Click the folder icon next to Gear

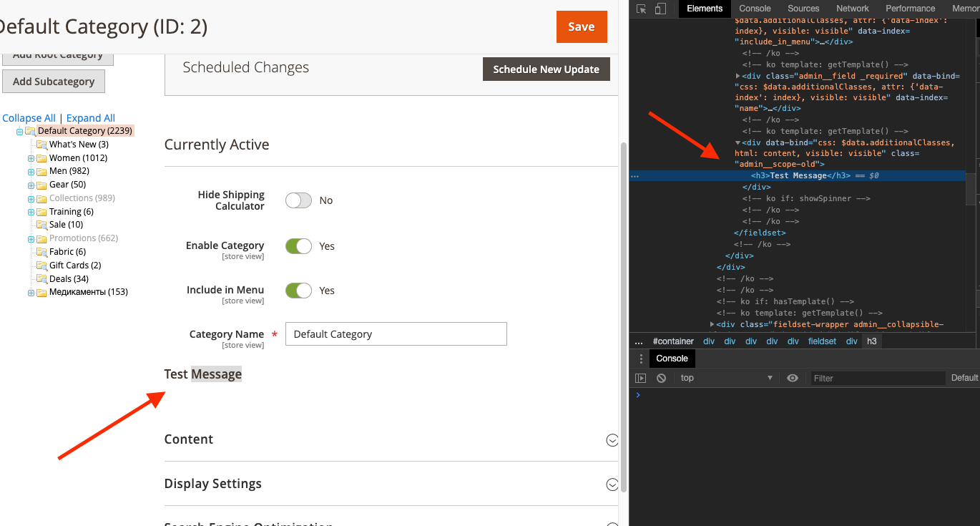coord(42,185)
